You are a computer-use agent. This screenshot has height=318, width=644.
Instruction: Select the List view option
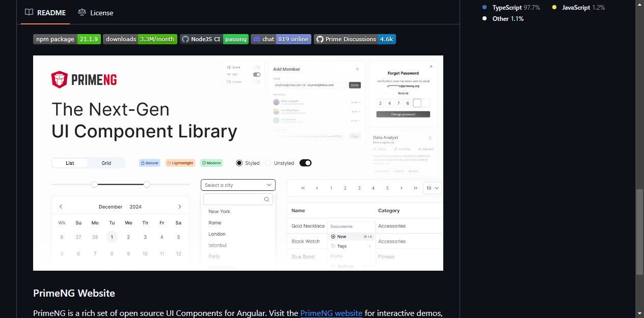tap(70, 163)
